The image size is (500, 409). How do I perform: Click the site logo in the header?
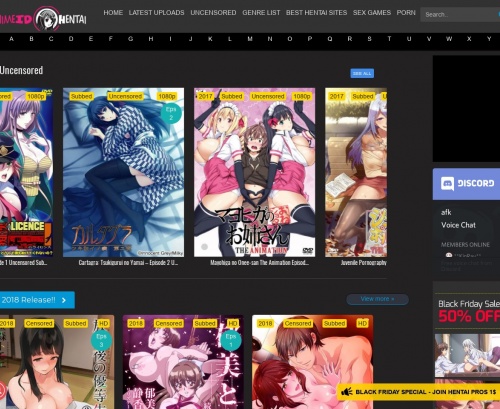click(x=43, y=19)
